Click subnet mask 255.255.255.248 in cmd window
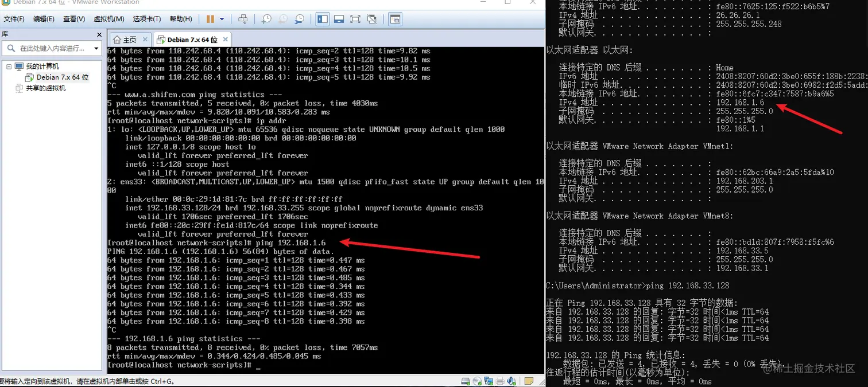 tap(749, 24)
